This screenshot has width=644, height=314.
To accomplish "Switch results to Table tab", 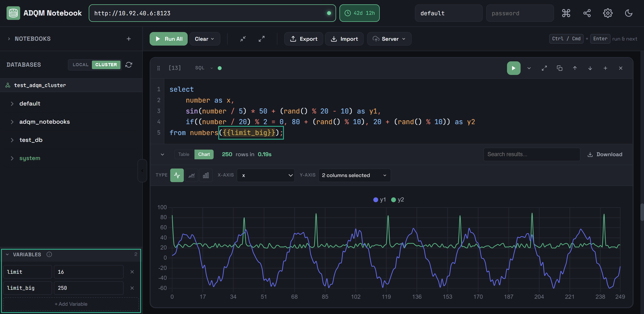I will pos(184,154).
